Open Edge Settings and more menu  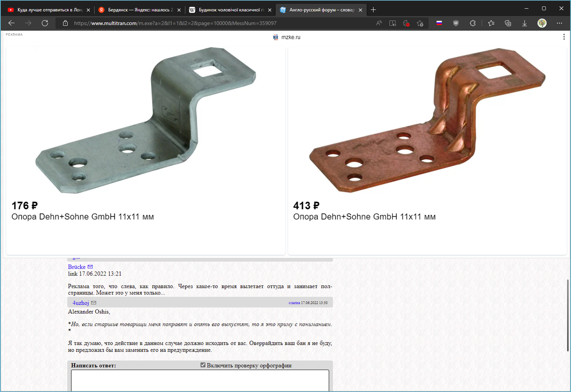tap(559, 23)
